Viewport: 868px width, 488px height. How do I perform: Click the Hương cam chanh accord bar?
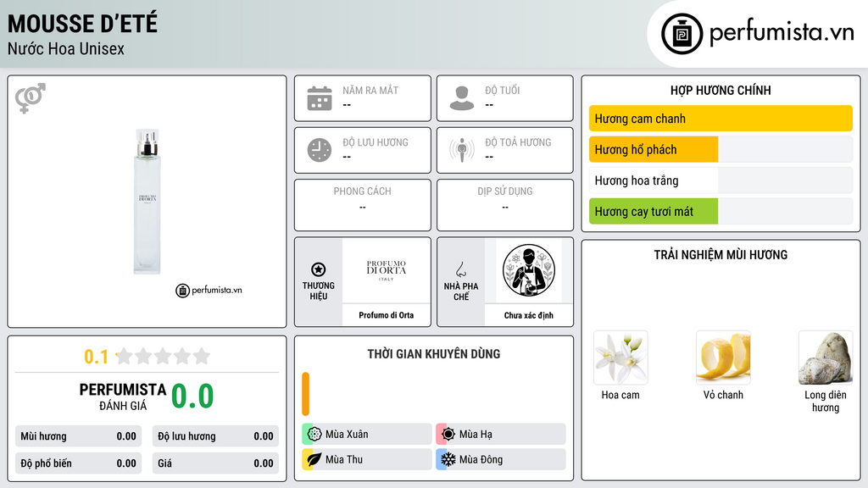point(721,119)
